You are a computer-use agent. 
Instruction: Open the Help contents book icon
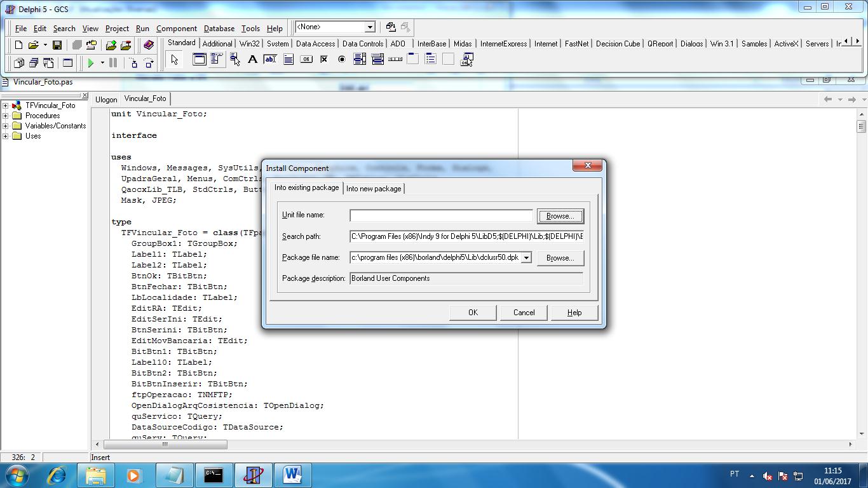[x=149, y=45]
